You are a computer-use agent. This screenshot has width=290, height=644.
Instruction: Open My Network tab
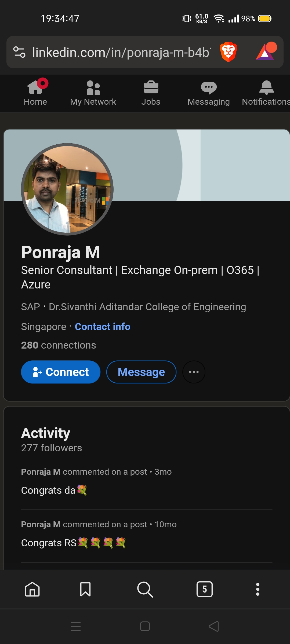tap(93, 93)
